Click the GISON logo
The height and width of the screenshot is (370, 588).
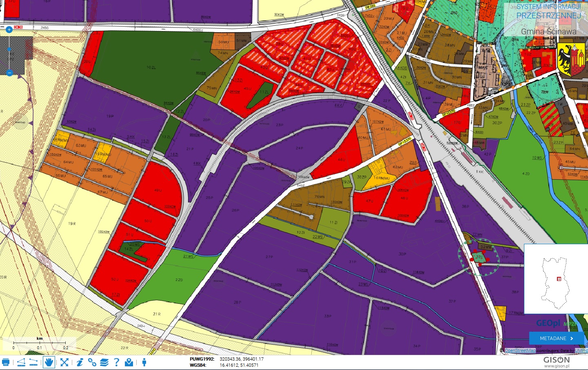pyautogui.click(x=556, y=361)
